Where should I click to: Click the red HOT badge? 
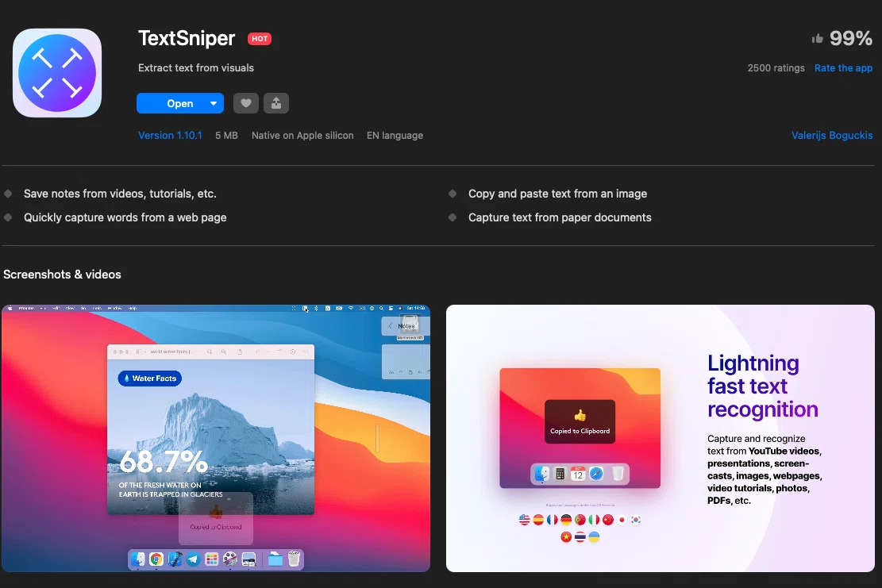(x=260, y=39)
